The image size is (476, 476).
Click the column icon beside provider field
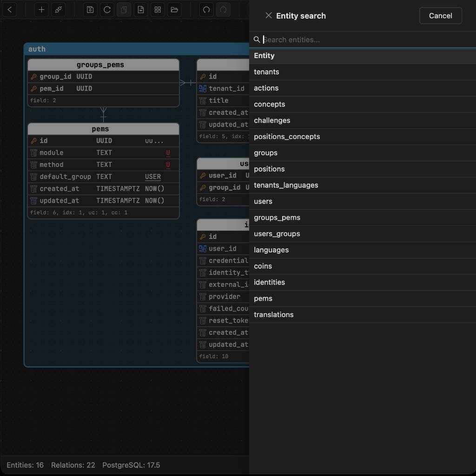[x=203, y=297]
